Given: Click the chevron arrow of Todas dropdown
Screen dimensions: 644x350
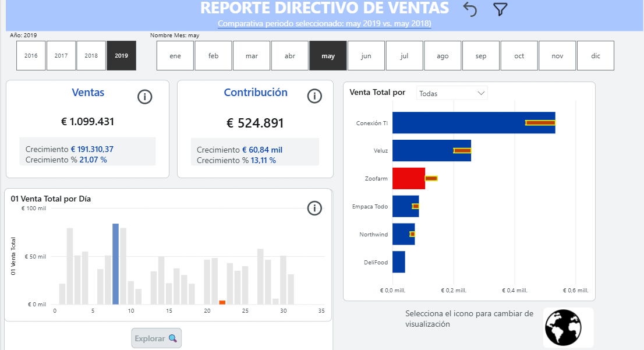Looking at the screenshot, I should pyautogui.click(x=482, y=93).
